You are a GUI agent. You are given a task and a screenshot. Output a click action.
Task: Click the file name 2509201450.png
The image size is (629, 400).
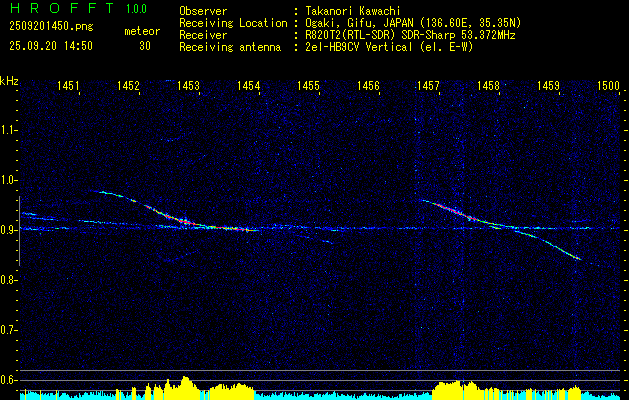coord(51,26)
